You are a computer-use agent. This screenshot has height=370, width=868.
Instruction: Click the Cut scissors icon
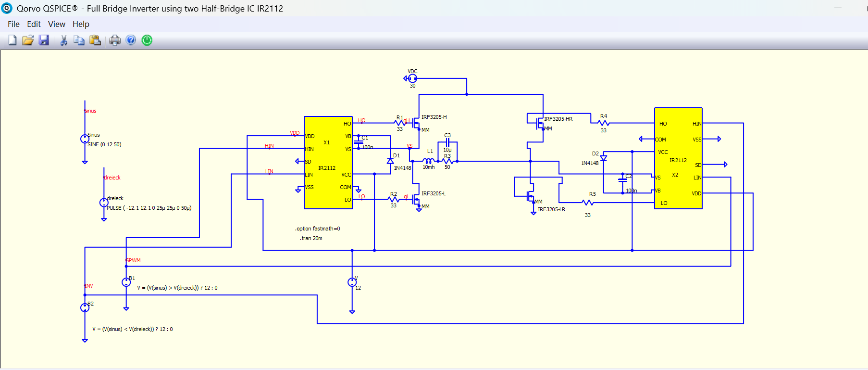[63, 40]
